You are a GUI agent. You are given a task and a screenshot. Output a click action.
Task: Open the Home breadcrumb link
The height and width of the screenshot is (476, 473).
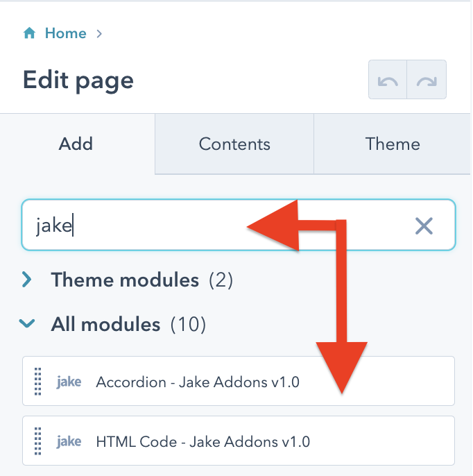[x=65, y=33]
